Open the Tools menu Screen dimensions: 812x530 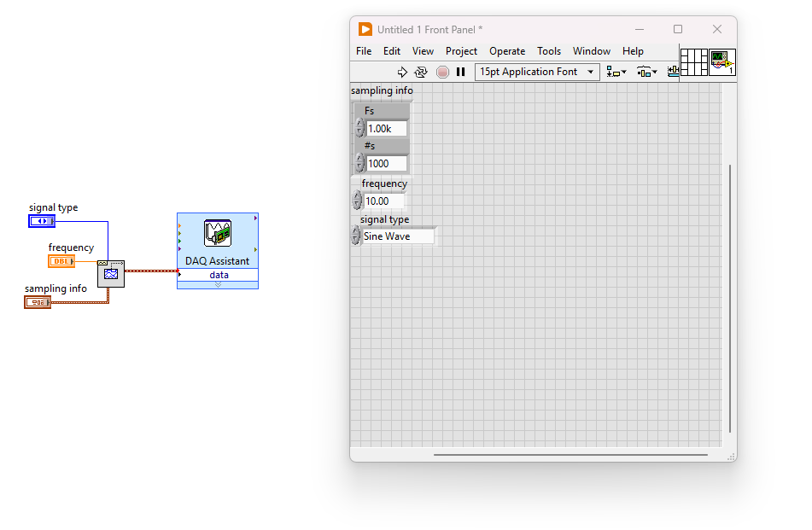pos(549,51)
